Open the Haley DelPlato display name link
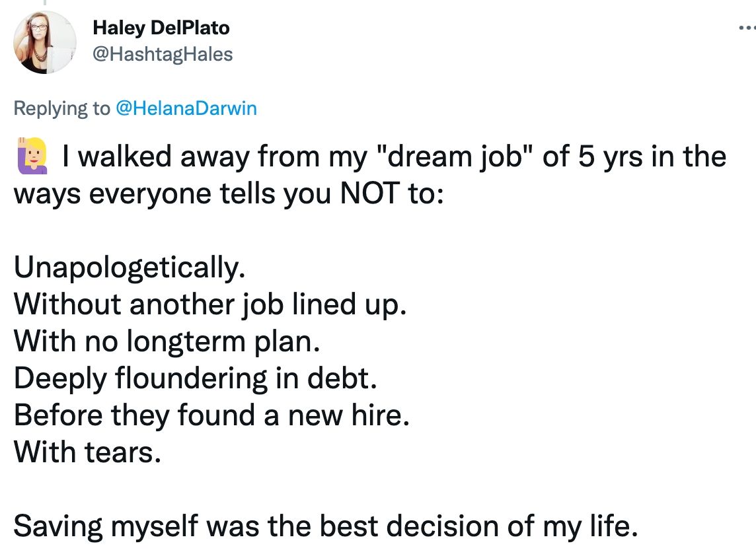 coord(161,28)
